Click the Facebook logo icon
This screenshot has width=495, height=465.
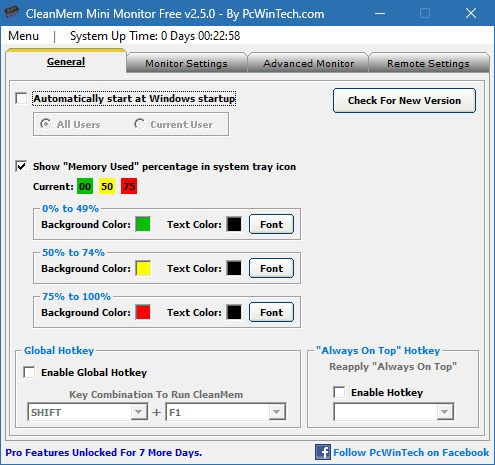pos(323,452)
